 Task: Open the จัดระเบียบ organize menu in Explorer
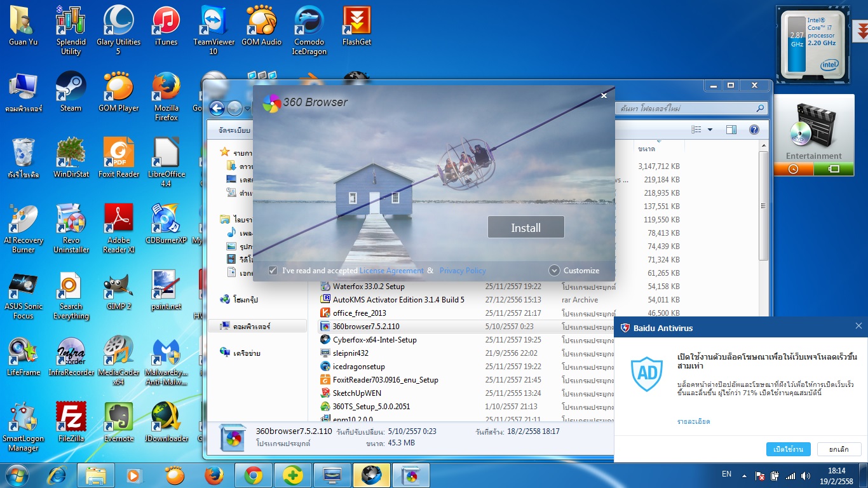click(234, 130)
